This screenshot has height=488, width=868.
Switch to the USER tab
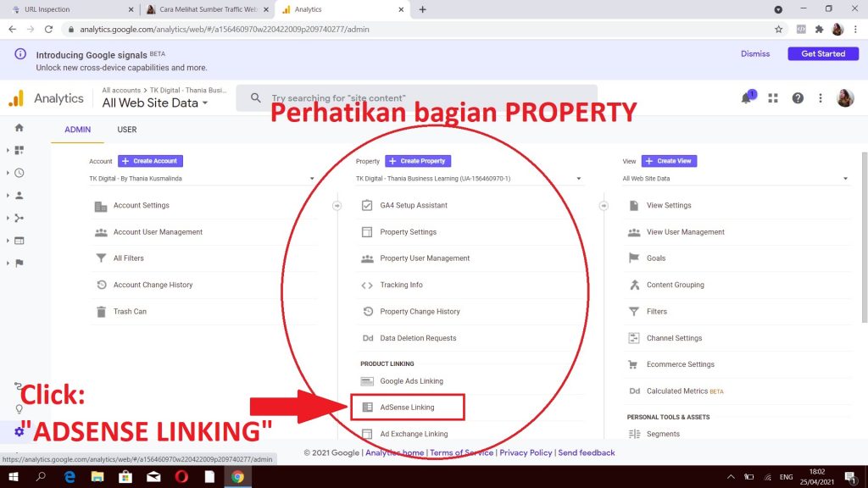127,130
